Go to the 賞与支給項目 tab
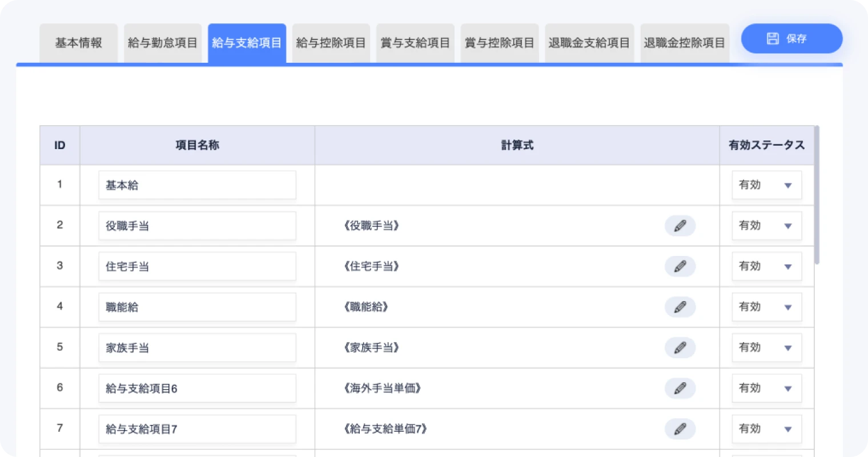Screen dimensions: 868x457 click(415, 43)
